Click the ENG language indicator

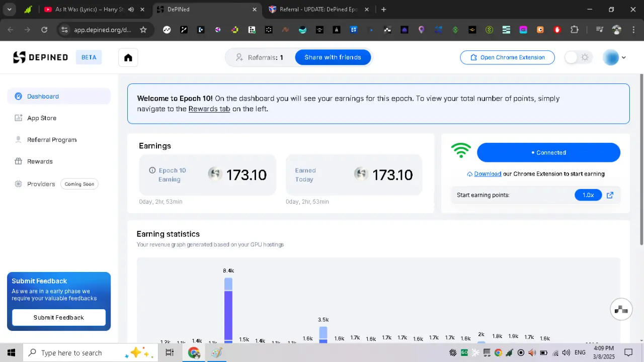click(580, 352)
